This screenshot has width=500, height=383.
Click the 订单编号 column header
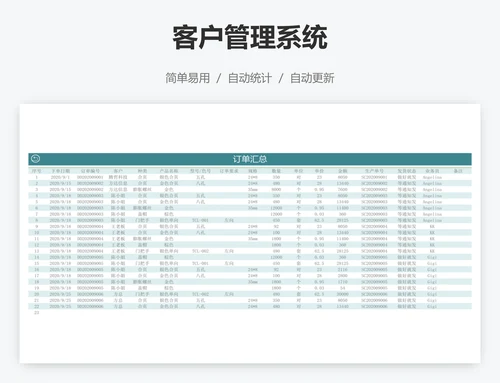90,171
